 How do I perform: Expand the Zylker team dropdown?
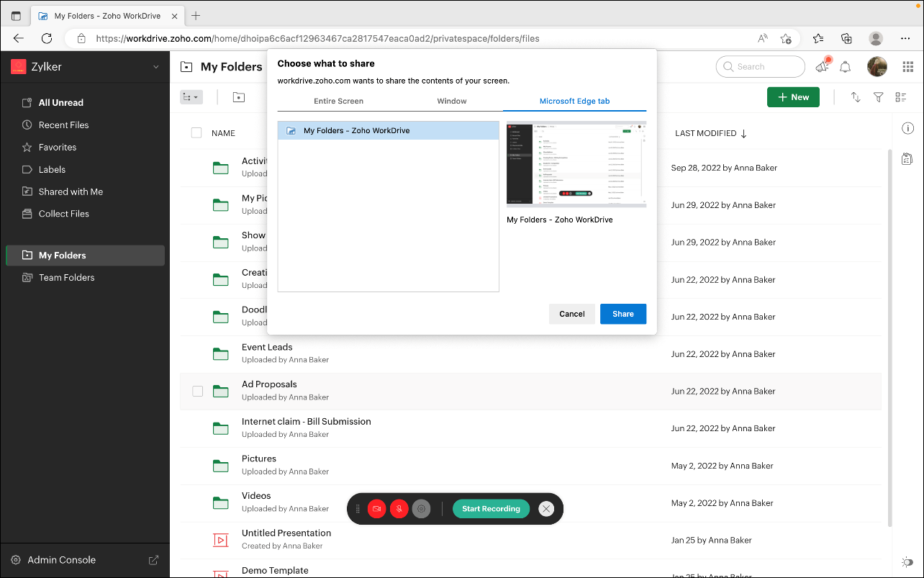[x=156, y=67]
